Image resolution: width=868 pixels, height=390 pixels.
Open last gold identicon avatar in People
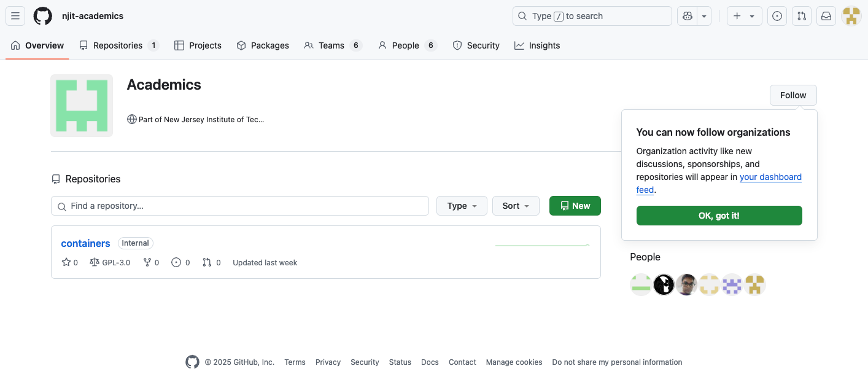click(x=754, y=284)
